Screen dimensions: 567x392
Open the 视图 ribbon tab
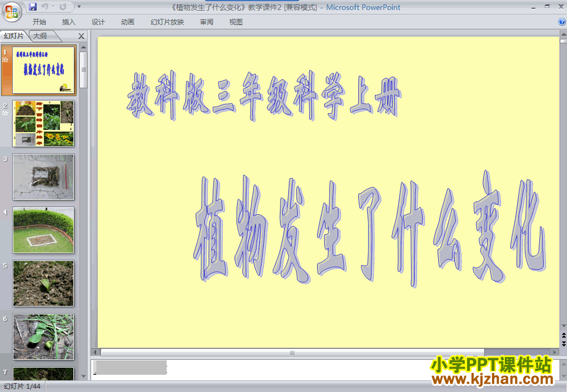coord(236,22)
